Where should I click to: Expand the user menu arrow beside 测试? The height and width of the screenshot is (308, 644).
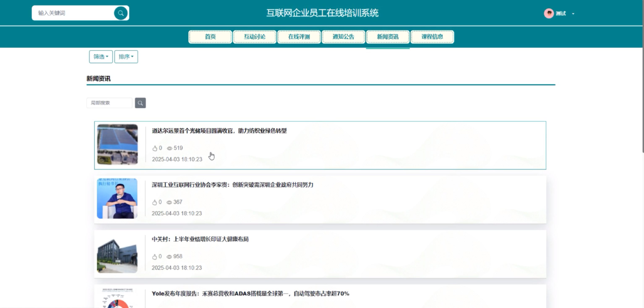(573, 14)
